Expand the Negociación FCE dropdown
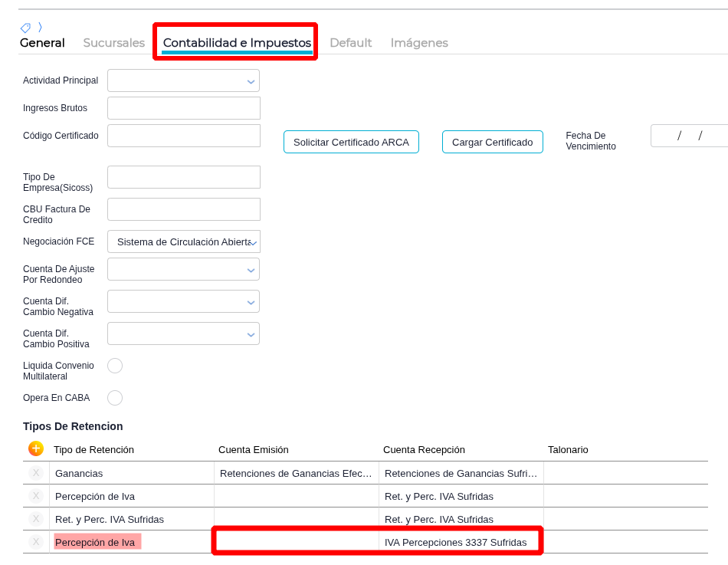The height and width of the screenshot is (565, 728). click(183, 241)
